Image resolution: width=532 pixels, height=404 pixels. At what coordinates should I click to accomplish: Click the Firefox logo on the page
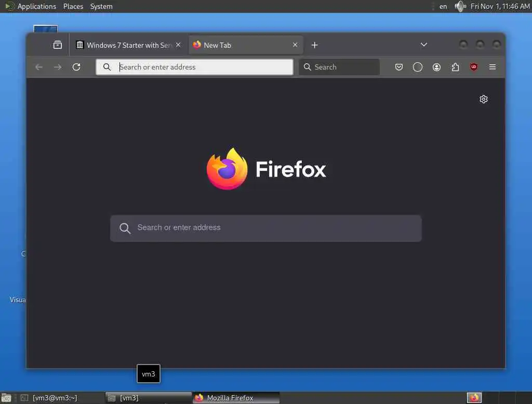227,169
